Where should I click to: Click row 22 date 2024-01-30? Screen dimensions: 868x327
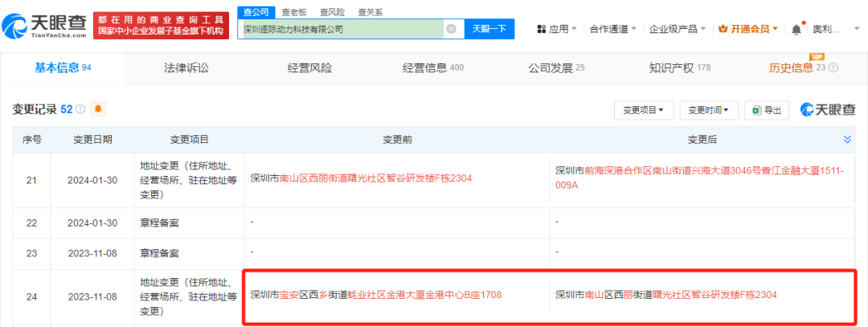(92, 223)
